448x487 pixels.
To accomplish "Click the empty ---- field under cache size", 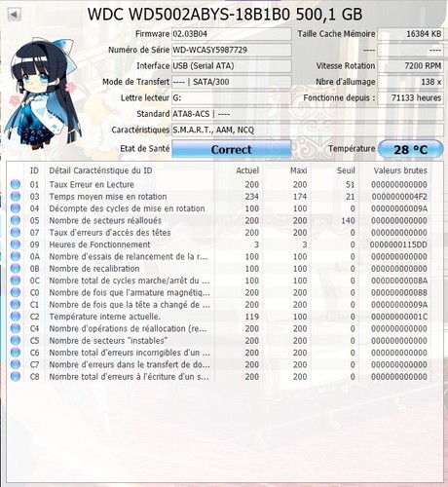I will click(x=410, y=50).
